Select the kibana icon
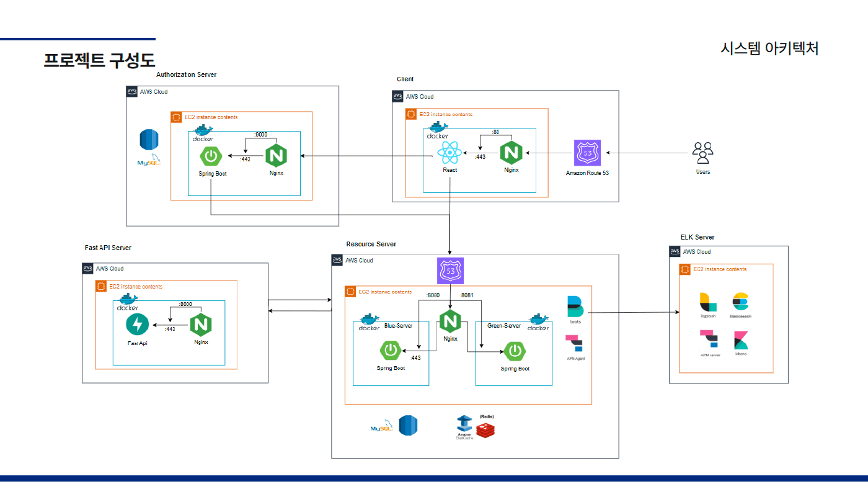The width and height of the screenshot is (868, 489). click(741, 341)
